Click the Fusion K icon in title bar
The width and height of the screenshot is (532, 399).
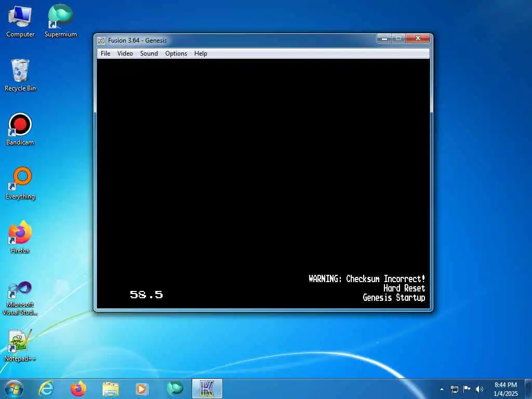point(101,41)
